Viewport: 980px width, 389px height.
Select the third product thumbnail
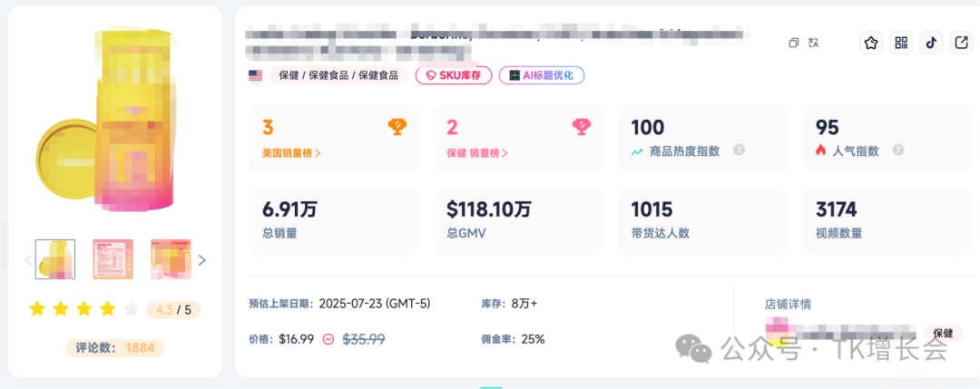pos(171,259)
